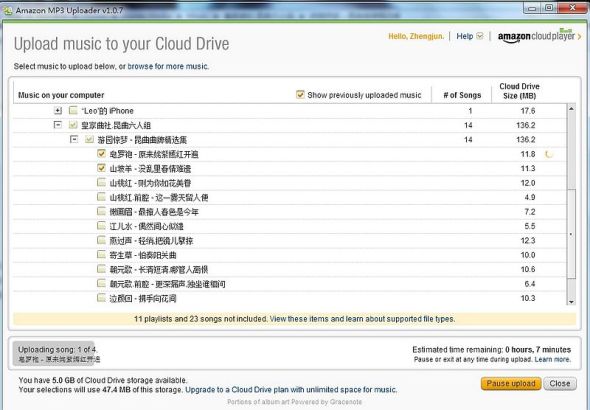This screenshot has height=410, width=590.
Task: Select the 'Leo'的 iPhone row label
Action: 107,111
